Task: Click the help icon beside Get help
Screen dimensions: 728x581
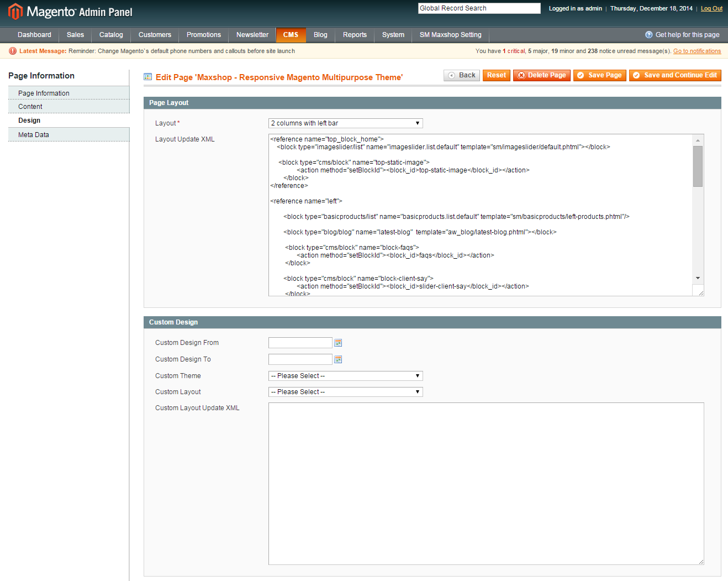Action: [x=649, y=35]
